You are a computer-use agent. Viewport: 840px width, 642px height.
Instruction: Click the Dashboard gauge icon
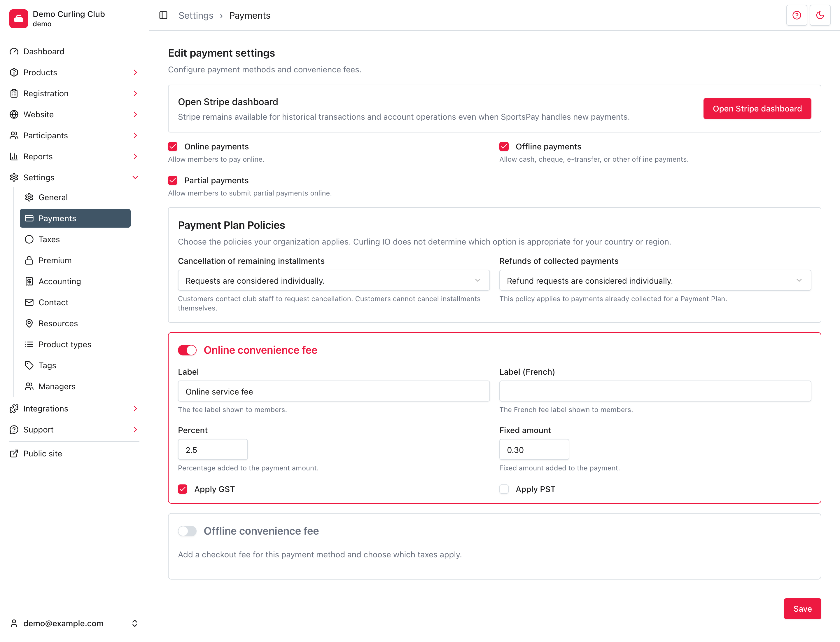[14, 51]
